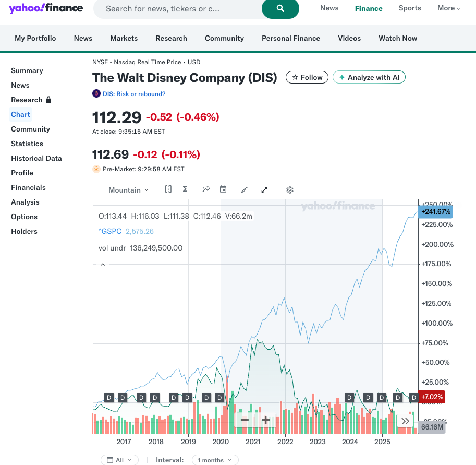Toggle the crosshair range icon
The image size is (476, 465).
pyautogui.click(x=168, y=189)
